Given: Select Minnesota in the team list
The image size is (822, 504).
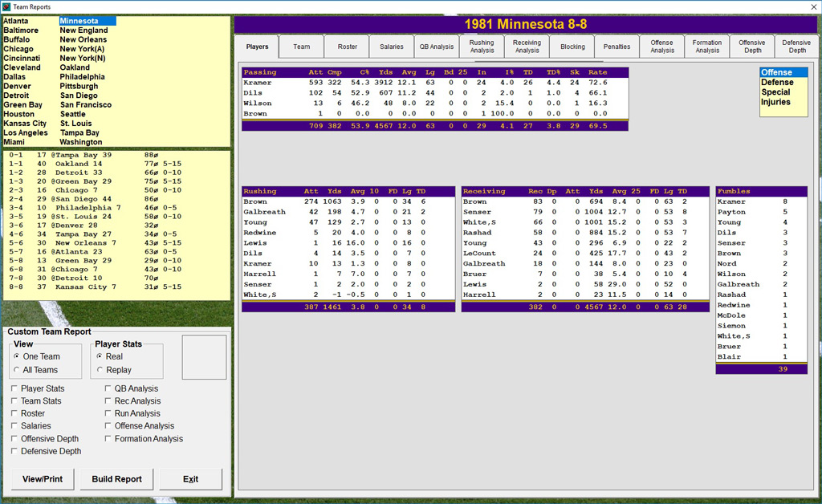Looking at the screenshot, I should 87,21.
